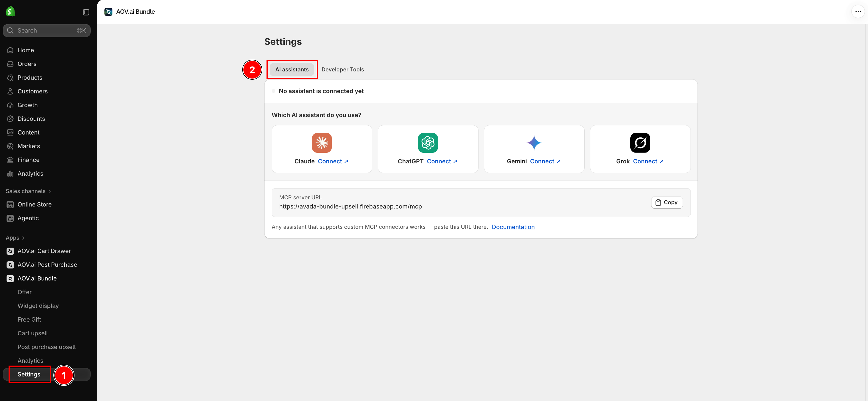Click the Claude logo icon
Viewport: 868px width, 401px height.
click(322, 143)
